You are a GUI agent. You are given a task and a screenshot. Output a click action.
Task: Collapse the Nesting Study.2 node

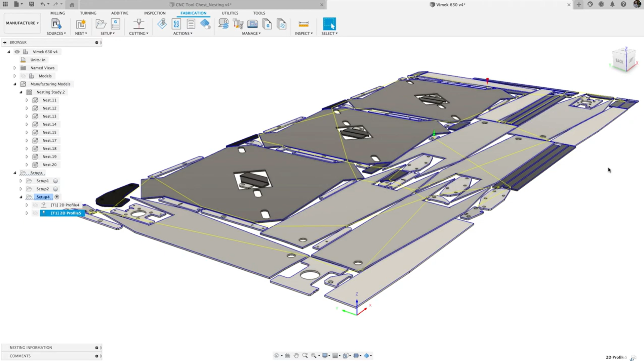pos(21,92)
